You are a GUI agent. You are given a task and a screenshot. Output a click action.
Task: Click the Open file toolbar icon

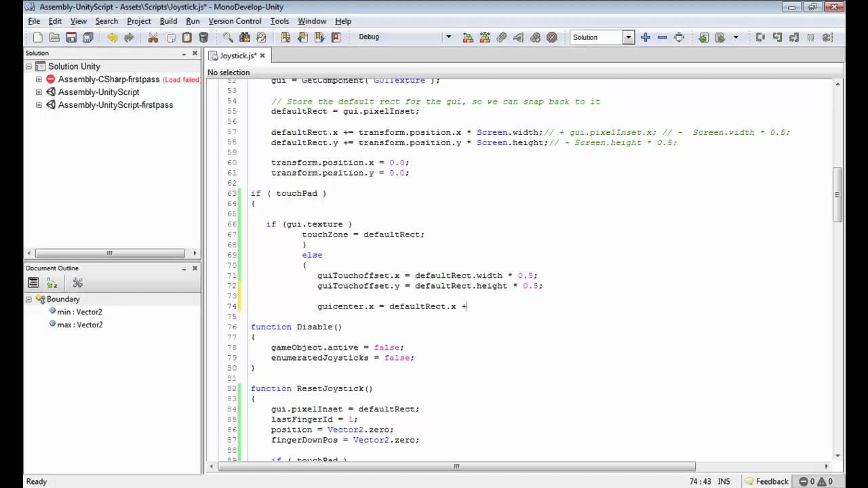pyautogui.click(x=54, y=37)
